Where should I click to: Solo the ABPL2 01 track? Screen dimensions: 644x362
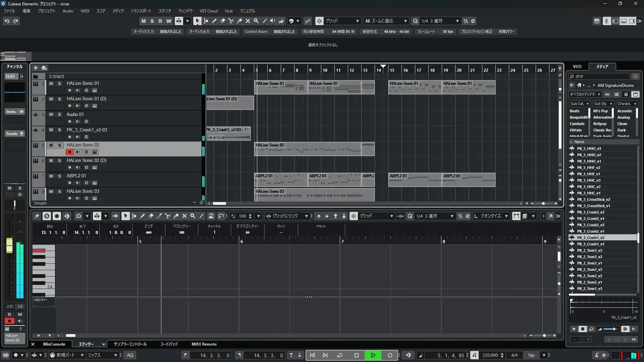click(x=59, y=176)
